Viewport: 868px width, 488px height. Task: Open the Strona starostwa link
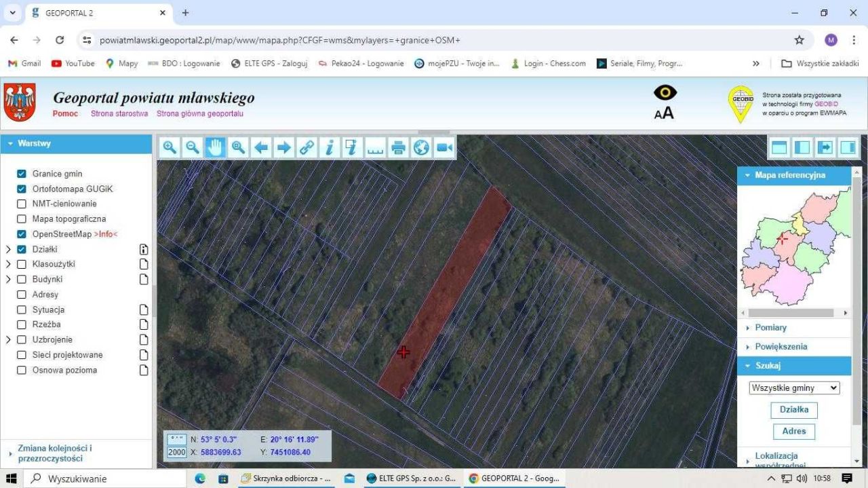119,113
